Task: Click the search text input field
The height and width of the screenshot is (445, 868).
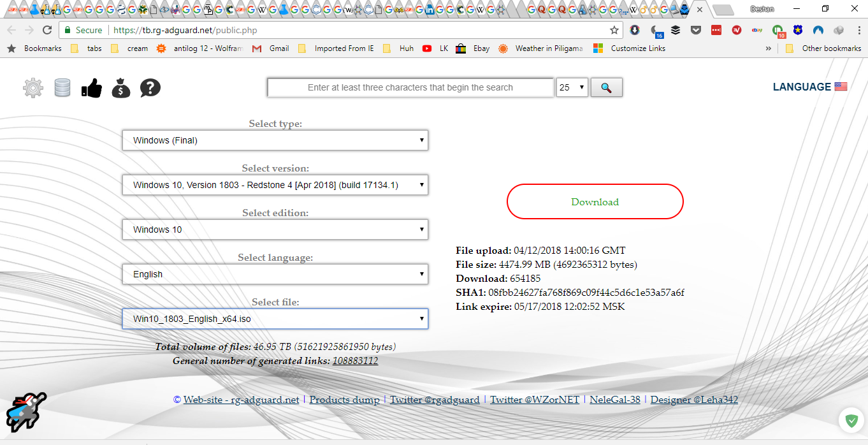Action: [x=410, y=87]
